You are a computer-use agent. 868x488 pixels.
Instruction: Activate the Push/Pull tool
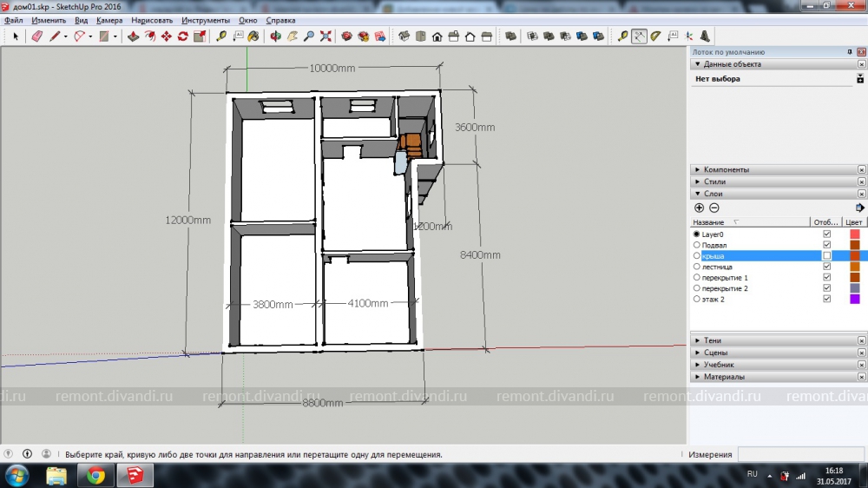[x=133, y=36]
